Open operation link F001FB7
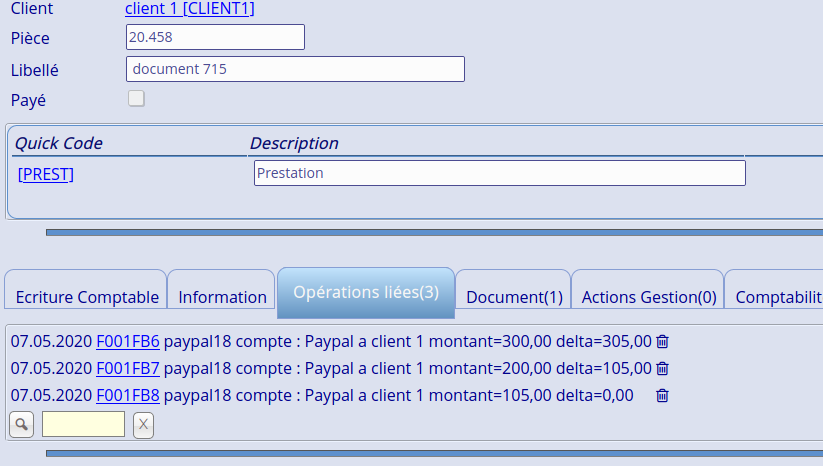The height and width of the screenshot is (466, 823). 127,368
